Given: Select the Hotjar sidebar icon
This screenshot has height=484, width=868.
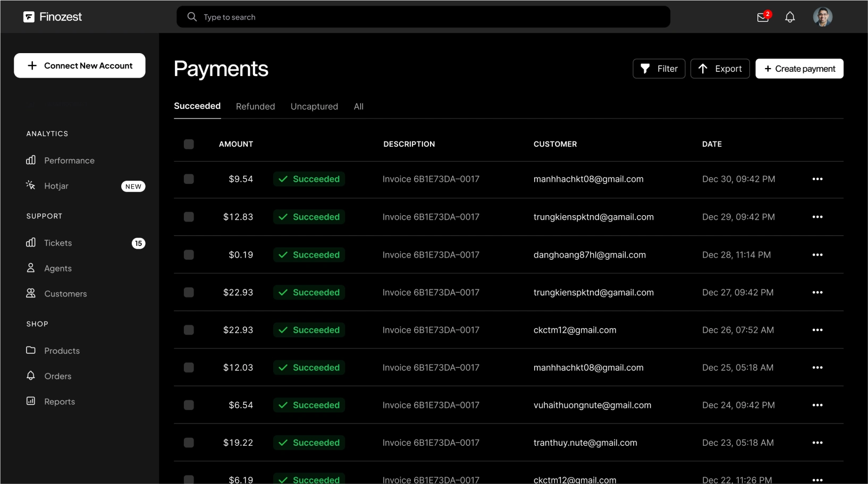Looking at the screenshot, I should pos(30,185).
